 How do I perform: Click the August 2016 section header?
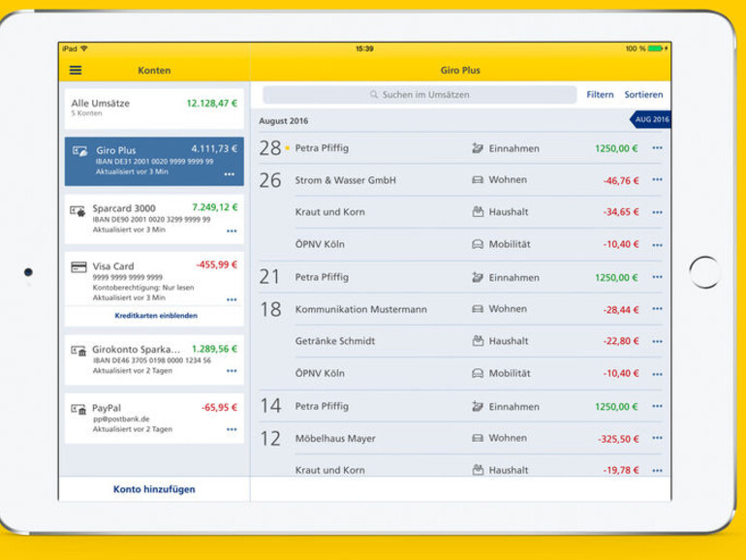click(x=284, y=121)
